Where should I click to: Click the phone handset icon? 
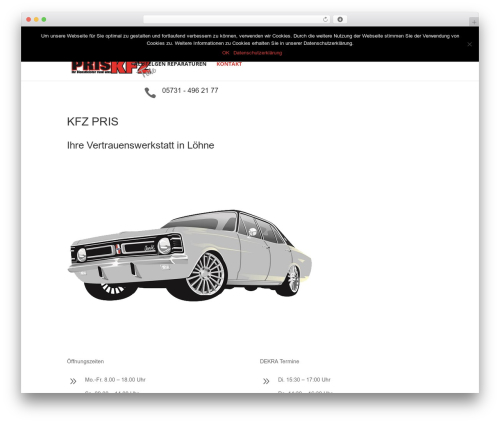pyautogui.click(x=150, y=92)
